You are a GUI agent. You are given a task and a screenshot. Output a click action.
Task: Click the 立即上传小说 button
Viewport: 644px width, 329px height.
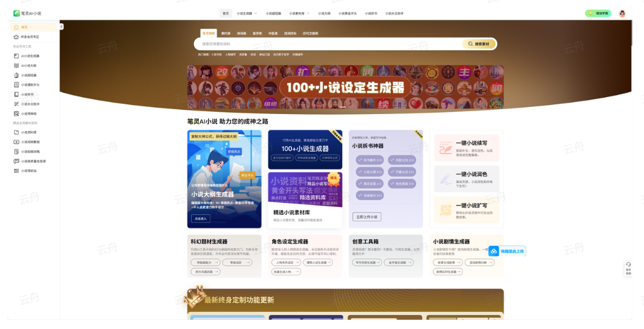pyautogui.click(x=367, y=217)
